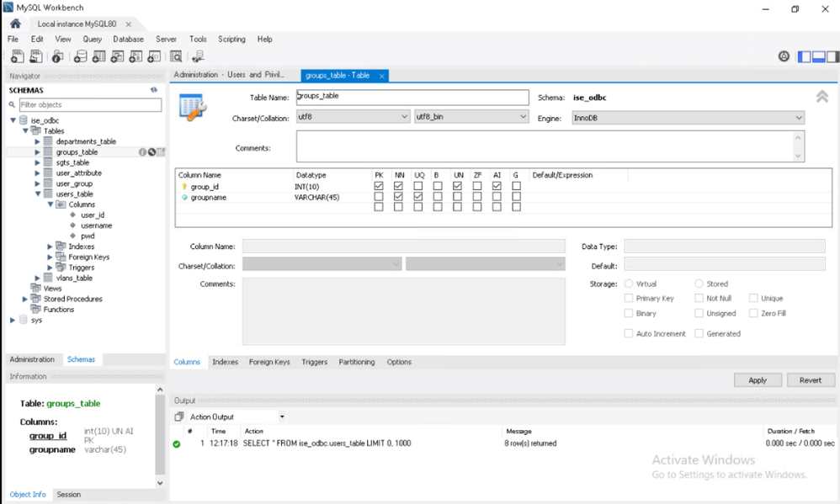Click the create new table toolbar icon
The image size is (840, 504).
[98, 56]
